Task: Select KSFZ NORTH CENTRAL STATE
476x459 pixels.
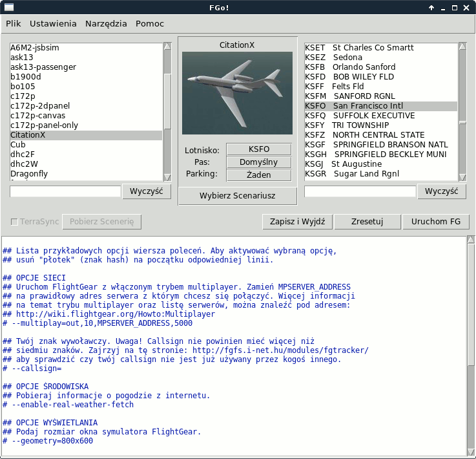Action: click(381, 135)
